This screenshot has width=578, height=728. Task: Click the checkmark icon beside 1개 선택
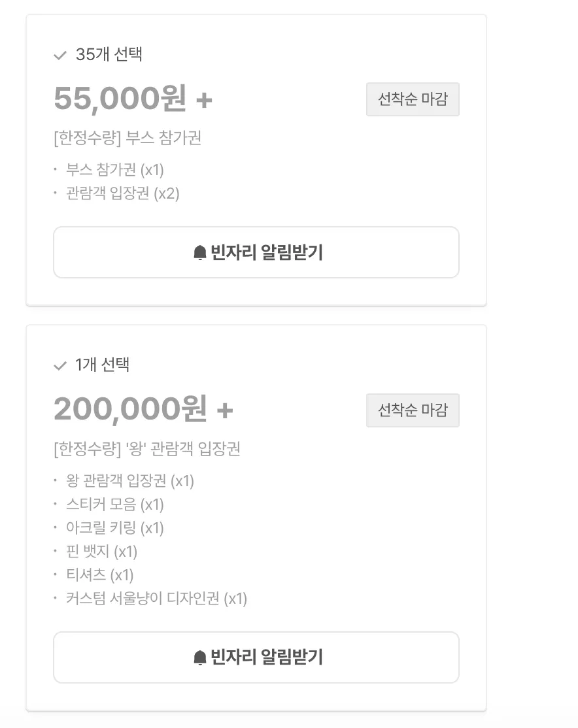pos(60,366)
